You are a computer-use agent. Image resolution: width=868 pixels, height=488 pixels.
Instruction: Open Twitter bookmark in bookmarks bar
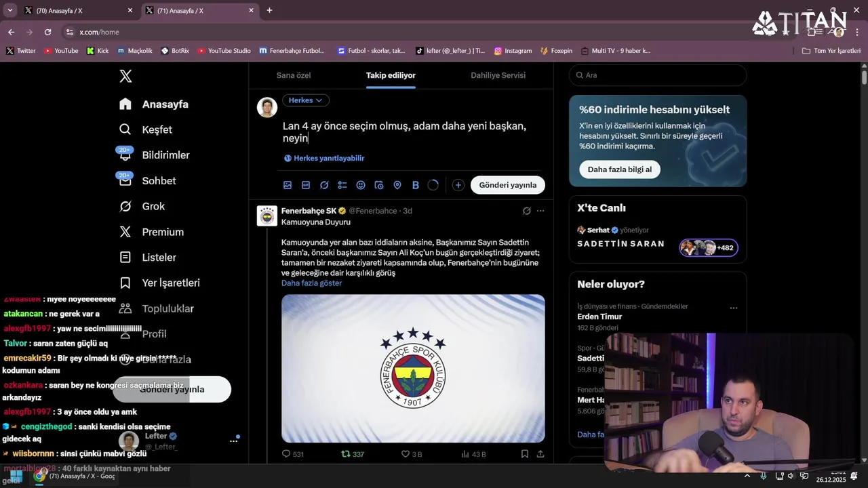[21, 51]
